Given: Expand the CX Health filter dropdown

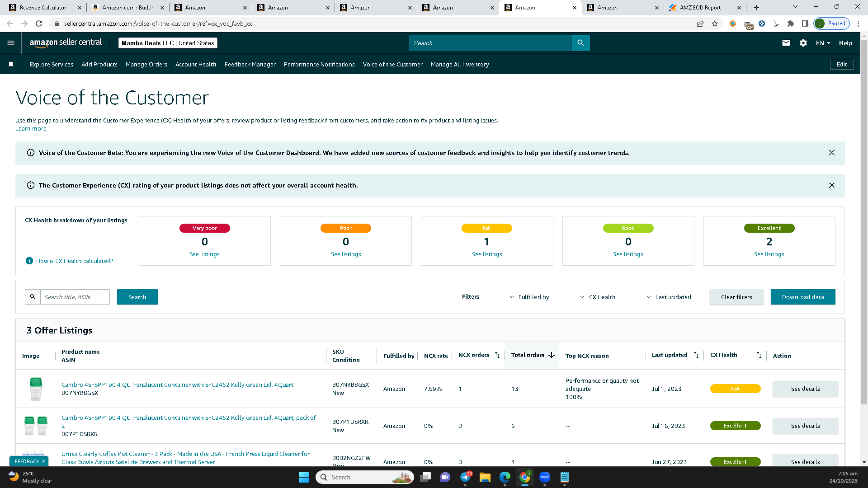Looking at the screenshot, I should [598, 297].
